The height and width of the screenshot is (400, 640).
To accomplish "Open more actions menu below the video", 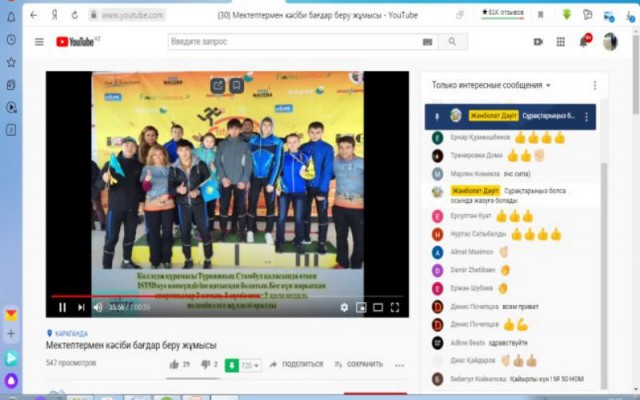I will coord(397,365).
